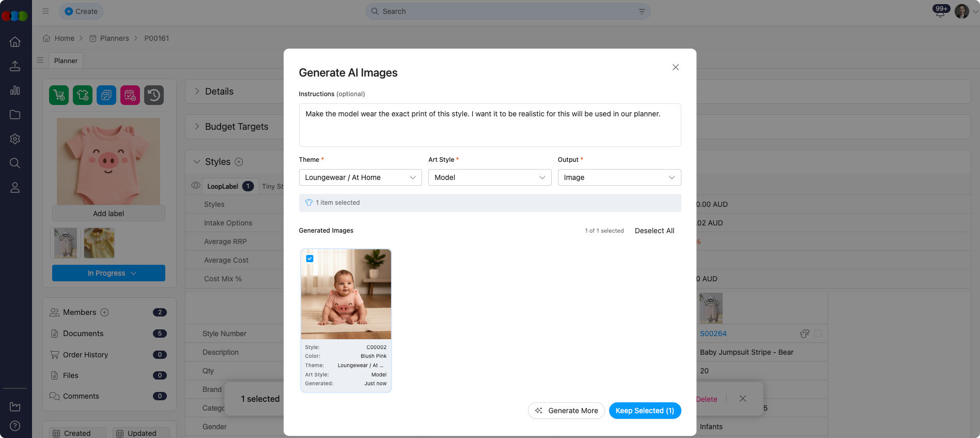Click Deselect All link

click(x=654, y=231)
